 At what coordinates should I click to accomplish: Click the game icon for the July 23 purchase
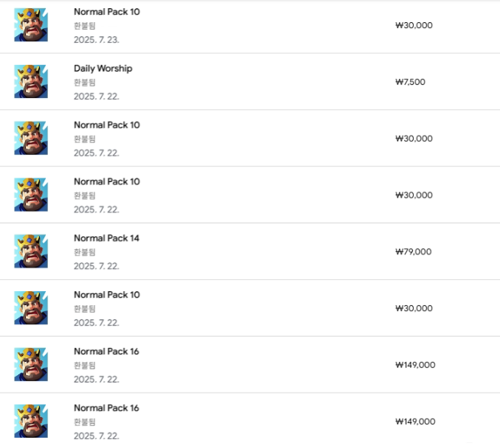31,25
